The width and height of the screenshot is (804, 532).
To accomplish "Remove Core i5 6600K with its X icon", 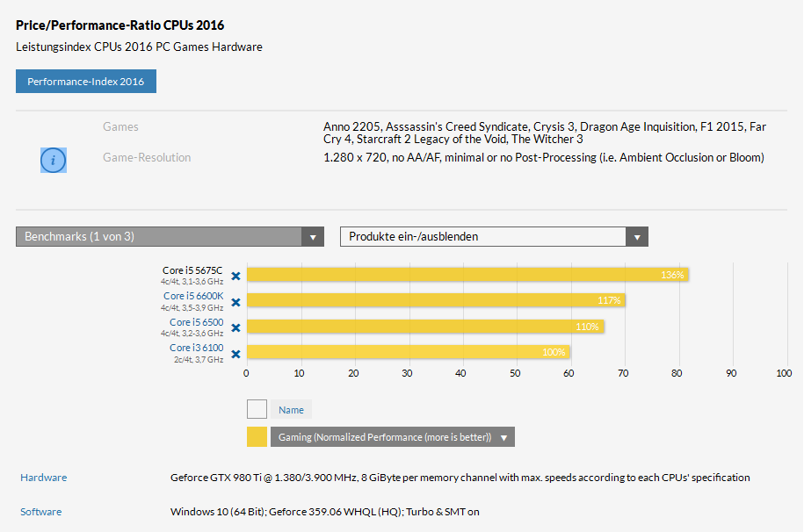I will [235, 302].
